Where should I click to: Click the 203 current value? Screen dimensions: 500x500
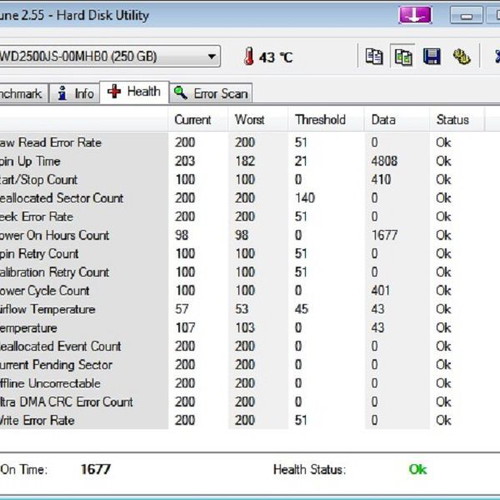(x=185, y=161)
